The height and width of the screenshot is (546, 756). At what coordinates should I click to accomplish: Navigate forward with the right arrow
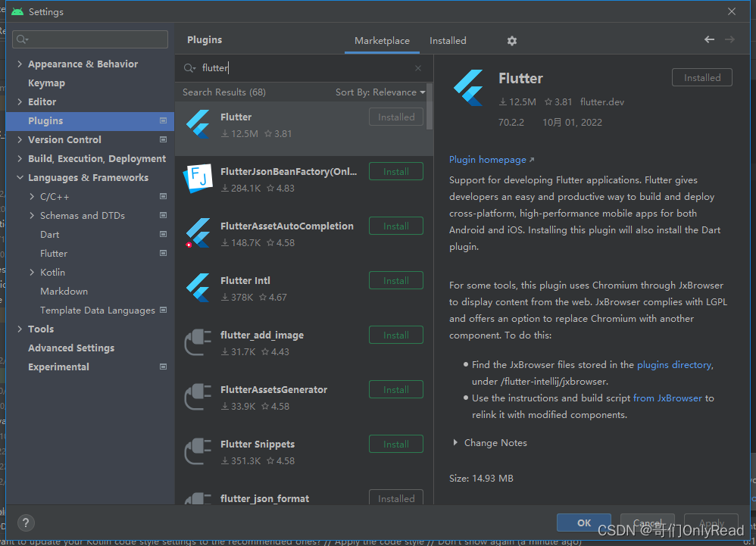(729, 39)
